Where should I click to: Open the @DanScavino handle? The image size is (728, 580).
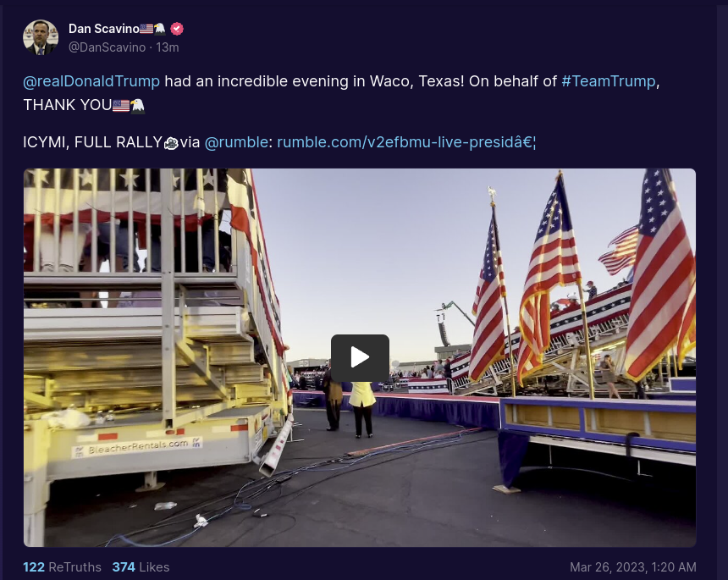(x=107, y=47)
